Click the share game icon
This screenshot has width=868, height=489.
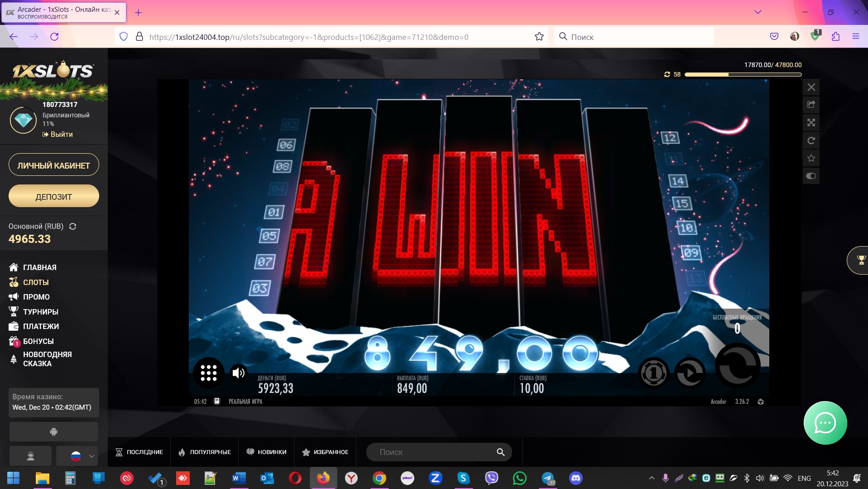811,105
